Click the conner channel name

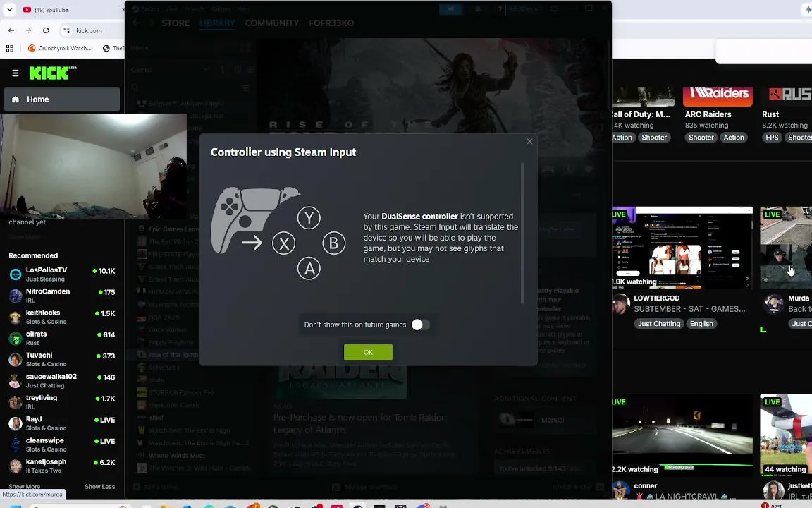click(x=645, y=485)
